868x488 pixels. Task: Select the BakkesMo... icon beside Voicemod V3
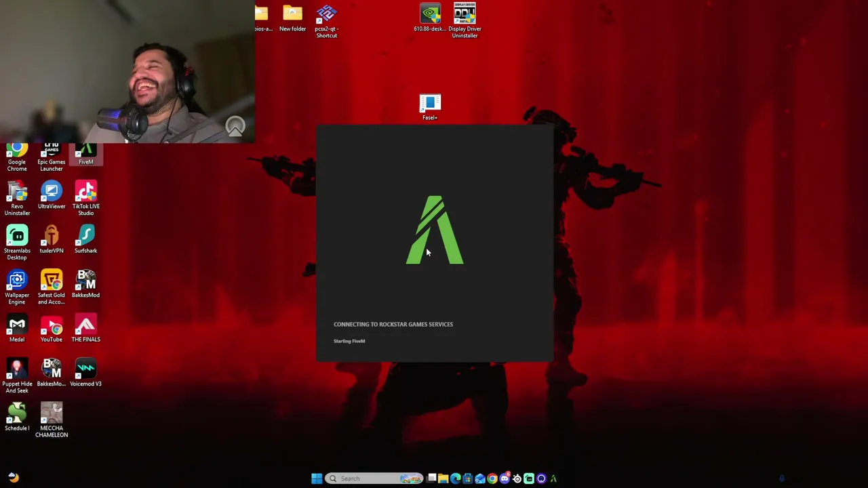[x=52, y=373]
